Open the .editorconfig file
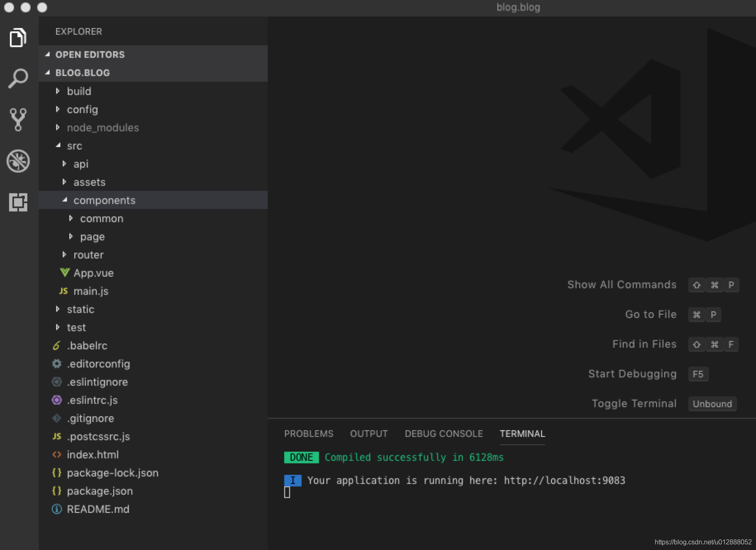Image resolution: width=756 pixels, height=550 pixels. pos(153,363)
